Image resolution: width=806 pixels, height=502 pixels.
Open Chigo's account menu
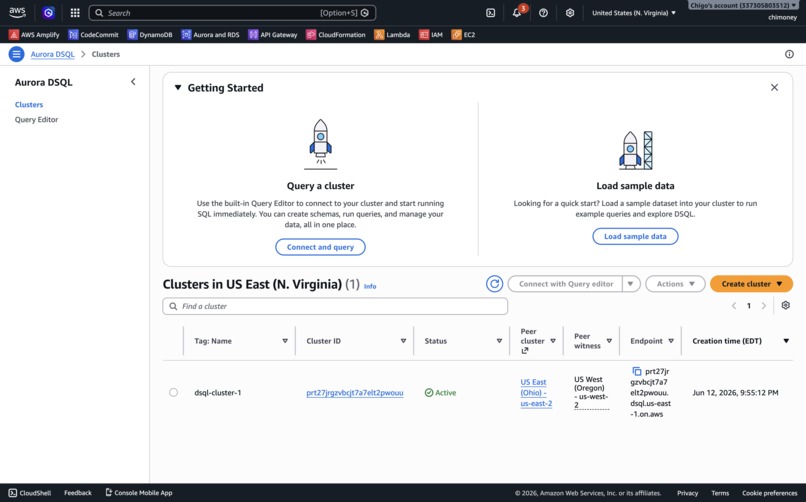pyautogui.click(x=743, y=6)
